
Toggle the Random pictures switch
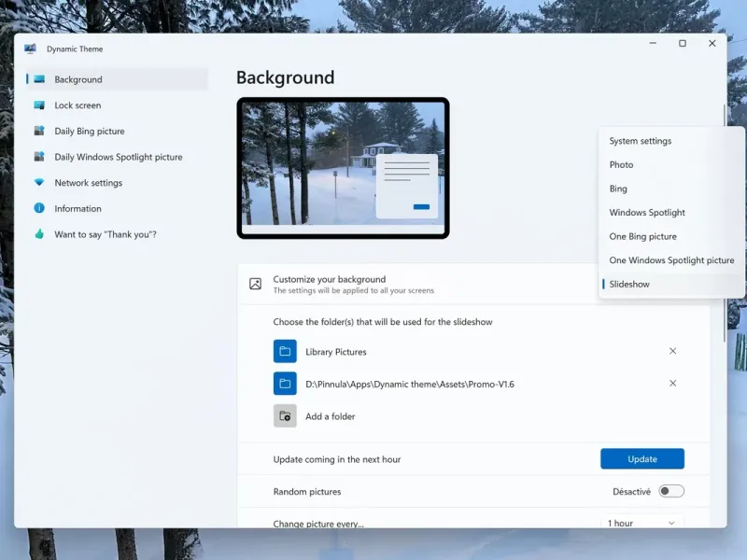[671, 492]
